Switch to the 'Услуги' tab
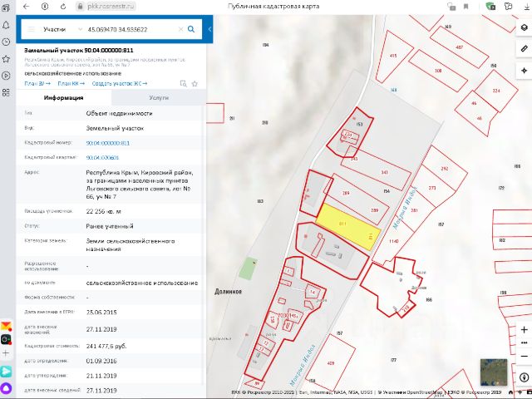Image resolution: width=532 pixels, height=399 pixels. (158, 97)
